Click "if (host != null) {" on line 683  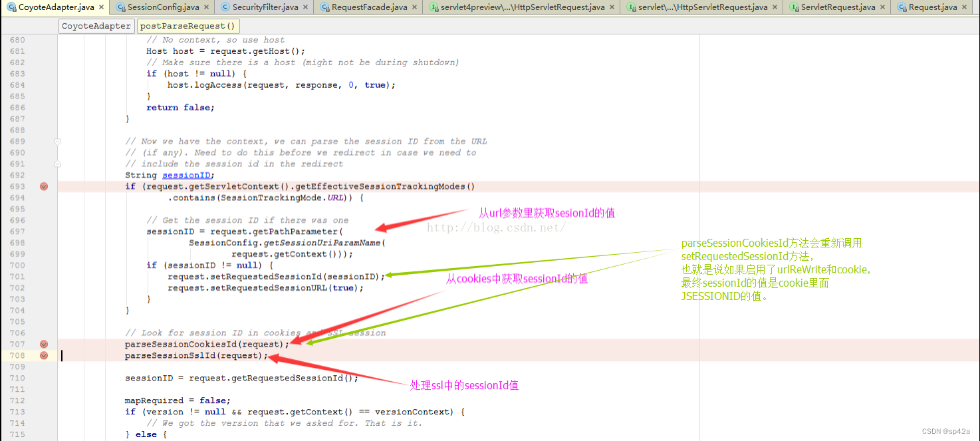(197, 74)
